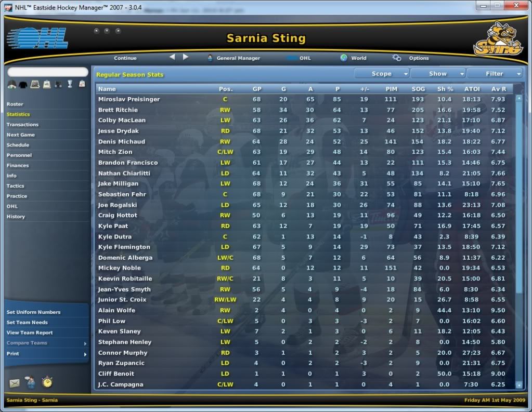Image resolution: width=532 pixels, height=412 pixels.
Task: Click the home house shortcut icon
Action: tap(12, 85)
